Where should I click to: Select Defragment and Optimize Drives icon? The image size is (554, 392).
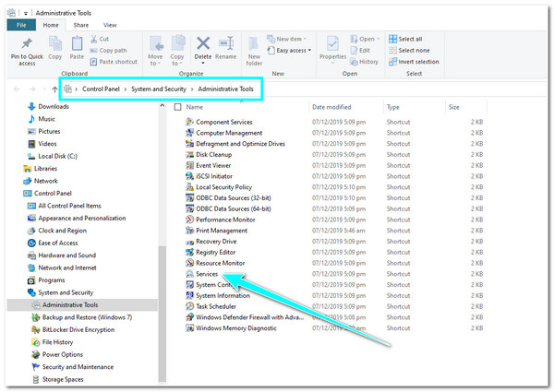coord(189,144)
